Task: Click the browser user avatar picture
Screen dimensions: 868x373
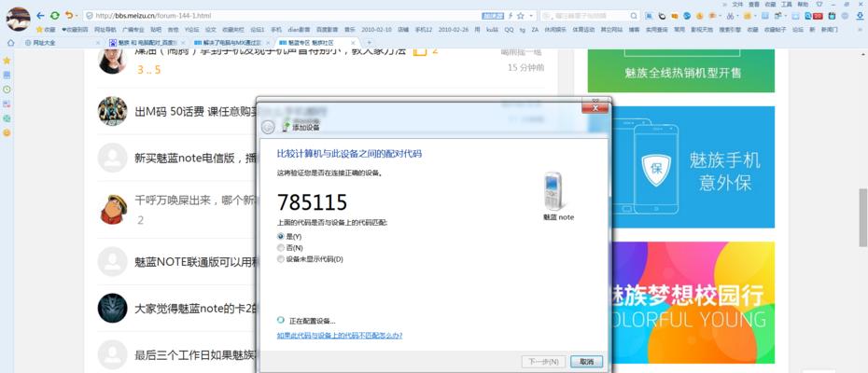Action: point(19,19)
